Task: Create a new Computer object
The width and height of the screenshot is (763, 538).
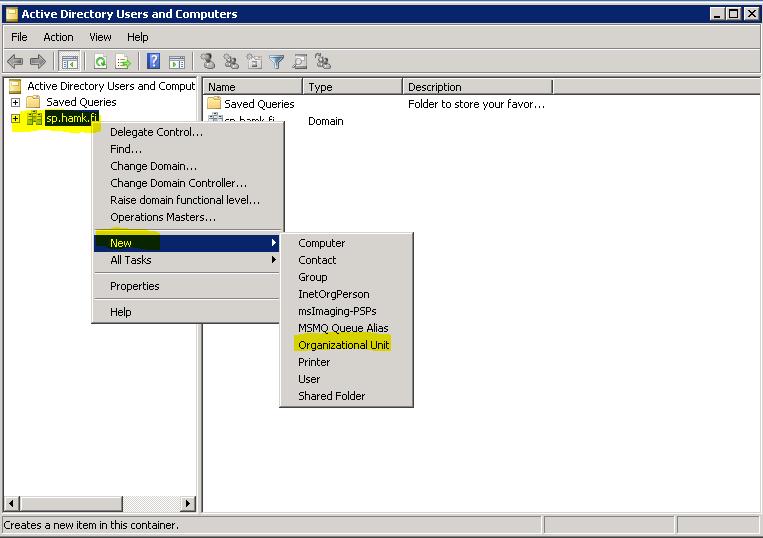Action: point(346,243)
